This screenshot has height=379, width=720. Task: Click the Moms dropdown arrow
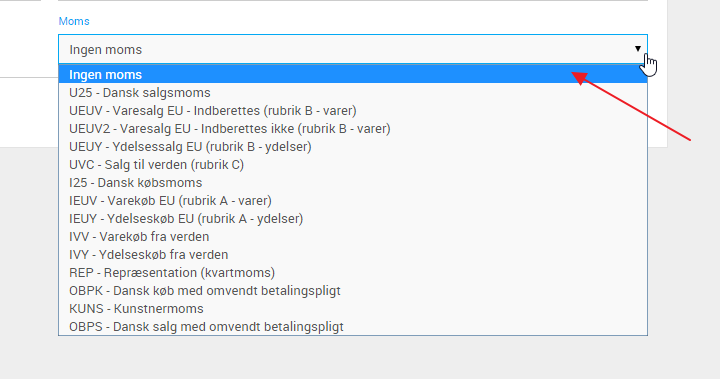point(638,49)
